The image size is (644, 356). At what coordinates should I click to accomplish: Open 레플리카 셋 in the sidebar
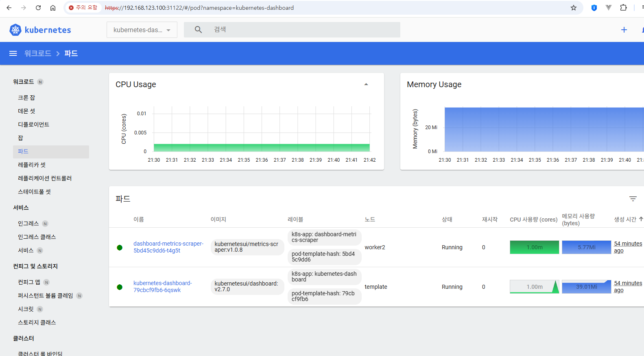point(32,165)
